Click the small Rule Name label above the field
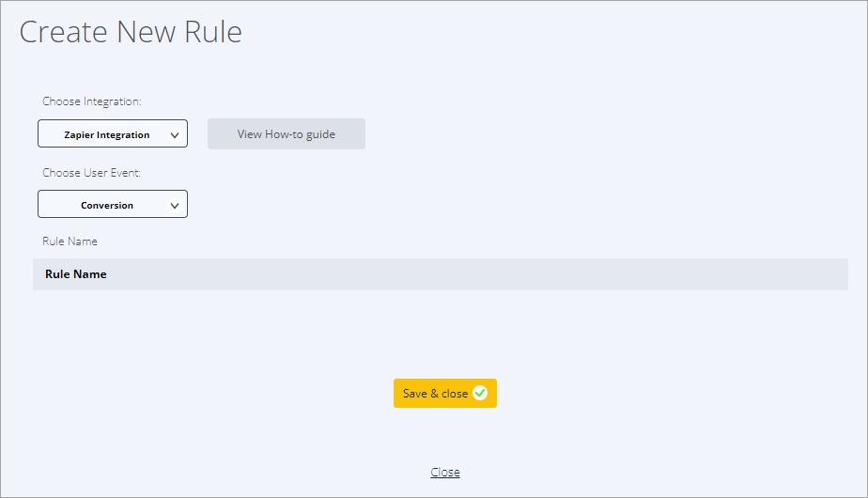The width and height of the screenshot is (868, 498). click(x=70, y=241)
